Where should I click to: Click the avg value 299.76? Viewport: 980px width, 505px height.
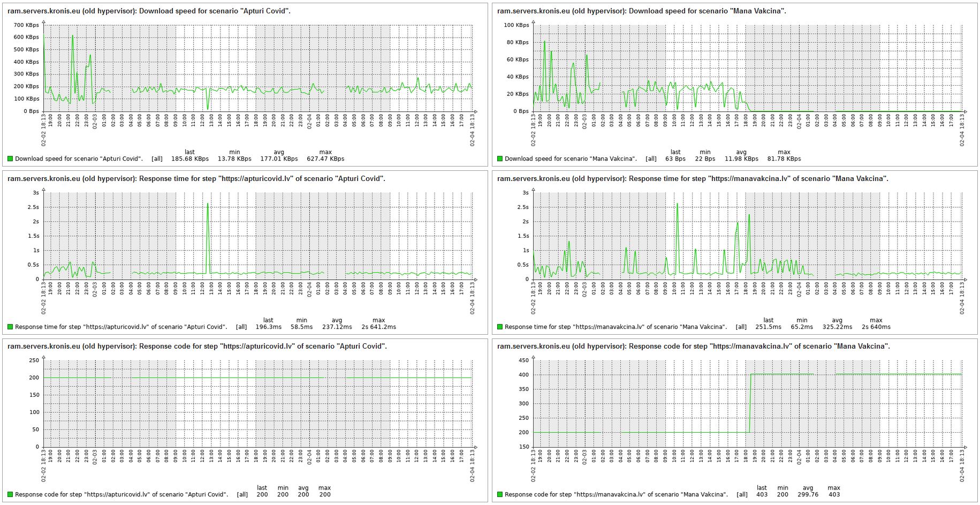click(x=808, y=494)
